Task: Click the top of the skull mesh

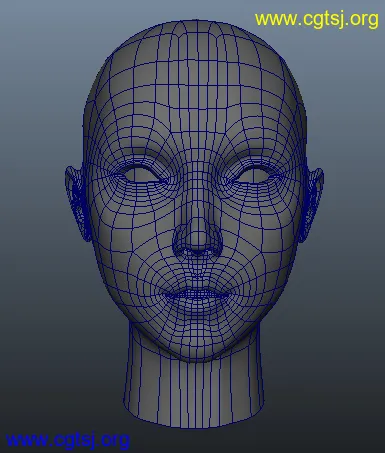Action: [x=197, y=28]
